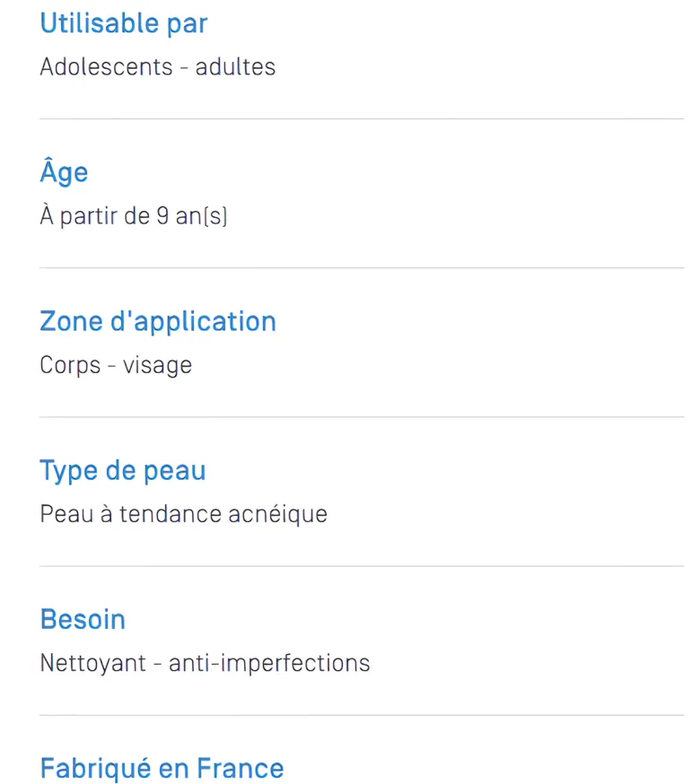Viewport: 700px width, 784px height.
Task: Click the number 9 in the age row
Action: (x=162, y=216)
